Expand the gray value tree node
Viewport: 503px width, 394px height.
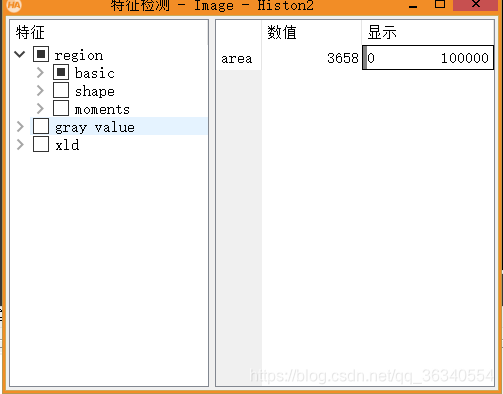[x=20, y=126]
